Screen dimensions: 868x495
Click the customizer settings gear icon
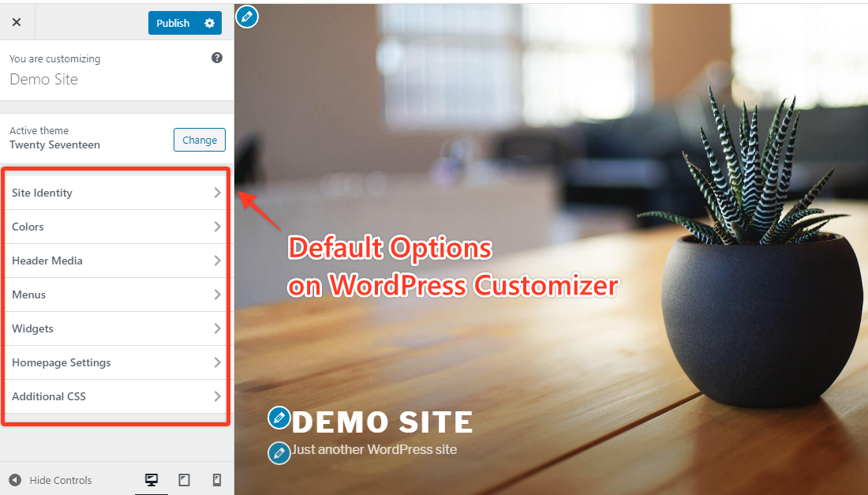(210, 23)
